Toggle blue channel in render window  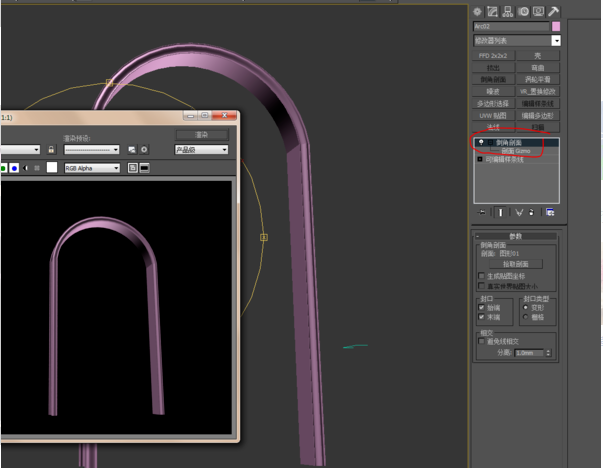pyautogui.click(x=14, y=168)
